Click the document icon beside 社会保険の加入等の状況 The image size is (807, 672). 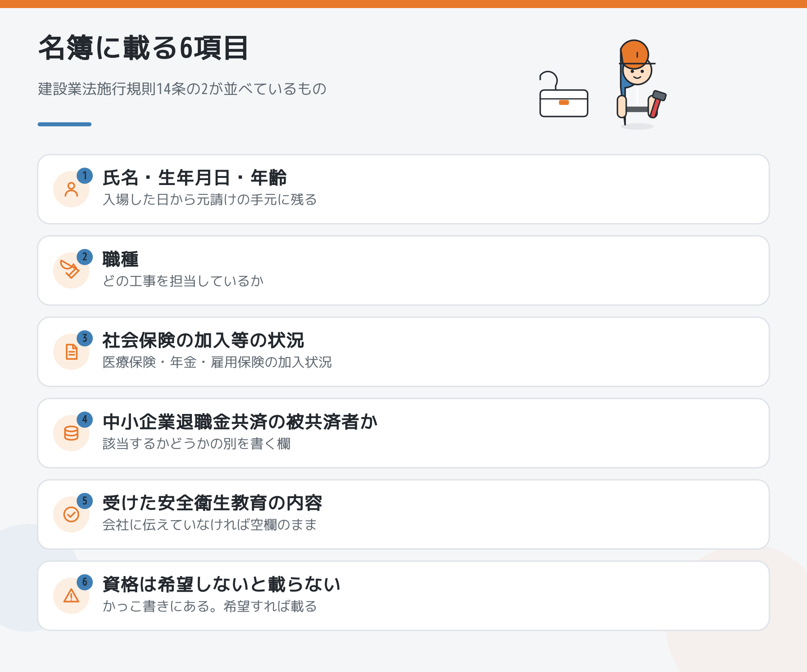(x=71, y=352)
